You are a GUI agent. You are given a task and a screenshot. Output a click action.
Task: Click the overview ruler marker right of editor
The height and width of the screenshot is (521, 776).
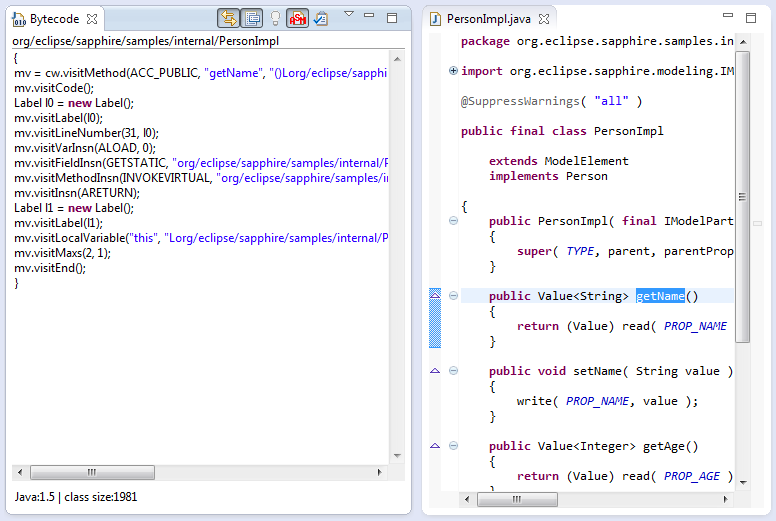[757, 224]
